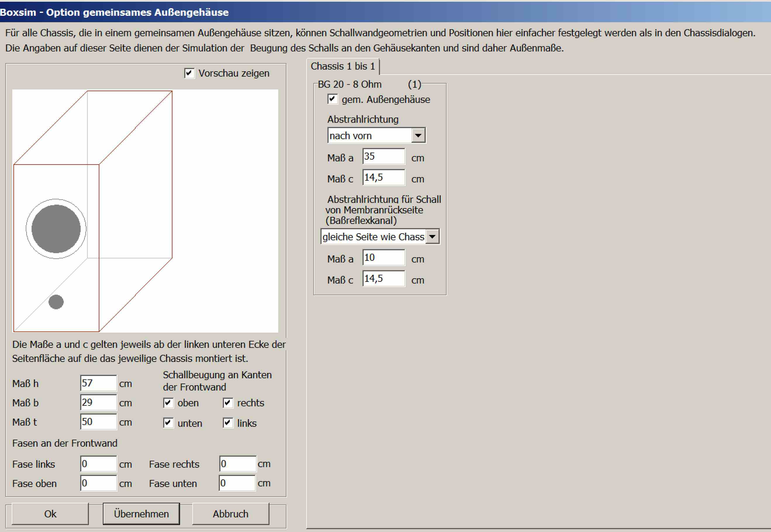Viewport: 771px width, 532px height.
Task: Click the Baßreflexkanal Maß c field
Action: point(384,279)
